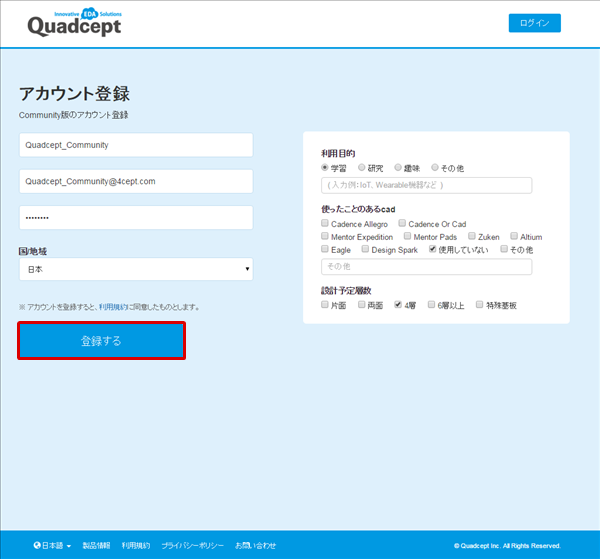Open the 利用規約 link in notice text
Screen dimensions: 600x559
tap(113, 307)
